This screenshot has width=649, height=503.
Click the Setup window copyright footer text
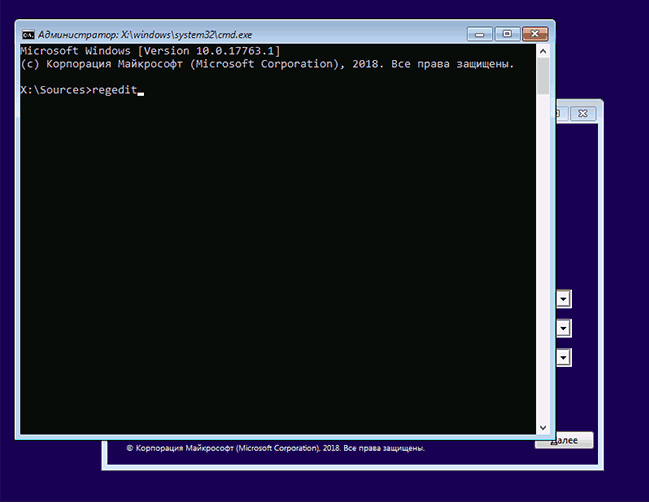(x=276, y=448)
